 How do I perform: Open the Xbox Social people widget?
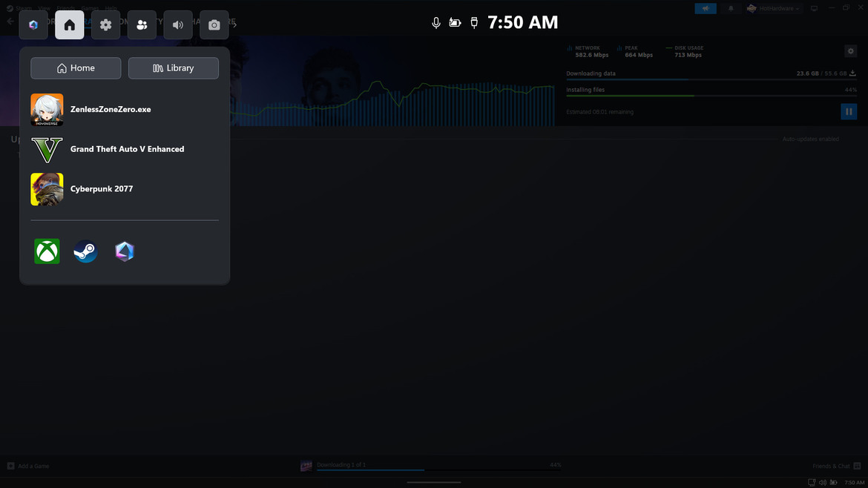(x=142, y=25)
